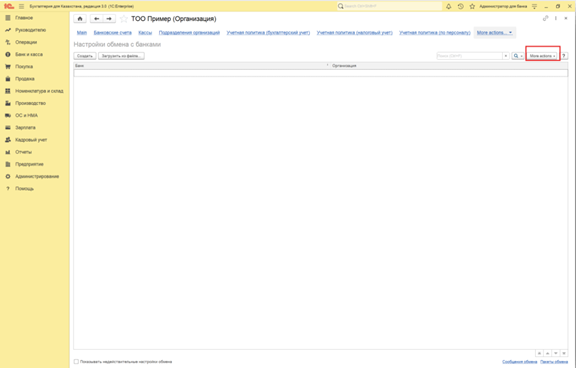Open the Сообщения обмена link

click(520, 362)
